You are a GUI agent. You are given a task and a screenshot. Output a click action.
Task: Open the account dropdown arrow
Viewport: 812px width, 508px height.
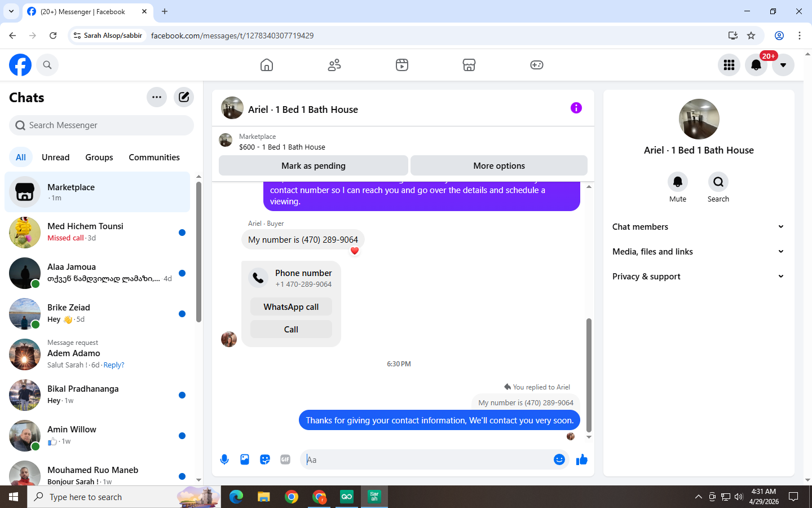coord(783,65)
